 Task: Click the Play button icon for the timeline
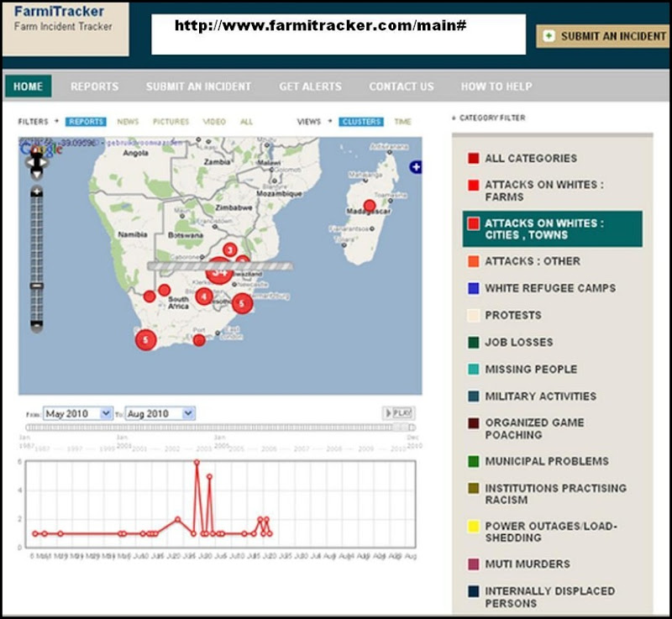coord(398,413)
